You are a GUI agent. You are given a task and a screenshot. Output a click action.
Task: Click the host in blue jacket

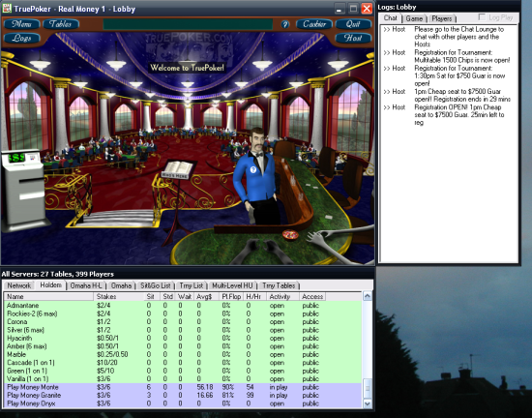[257, 176]
